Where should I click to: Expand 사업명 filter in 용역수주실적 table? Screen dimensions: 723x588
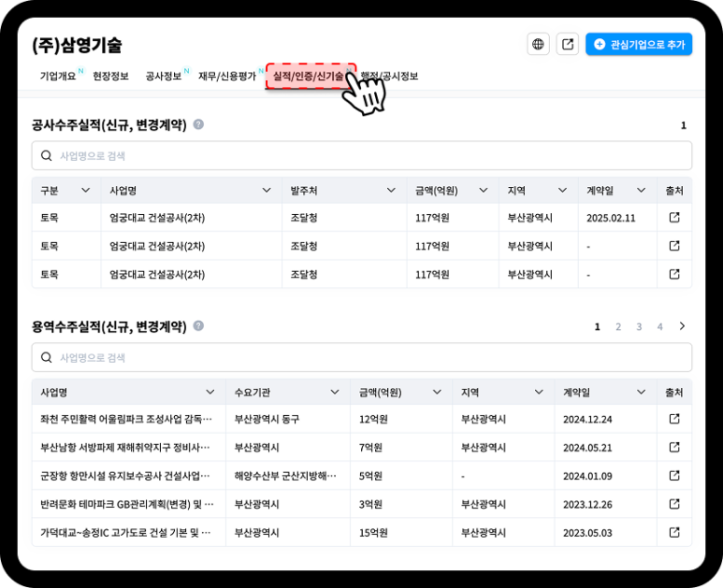(210, 392)
